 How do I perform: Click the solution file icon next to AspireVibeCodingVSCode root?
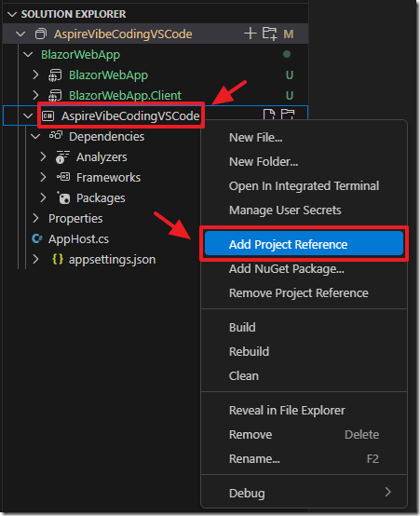(x=41, y=34)
